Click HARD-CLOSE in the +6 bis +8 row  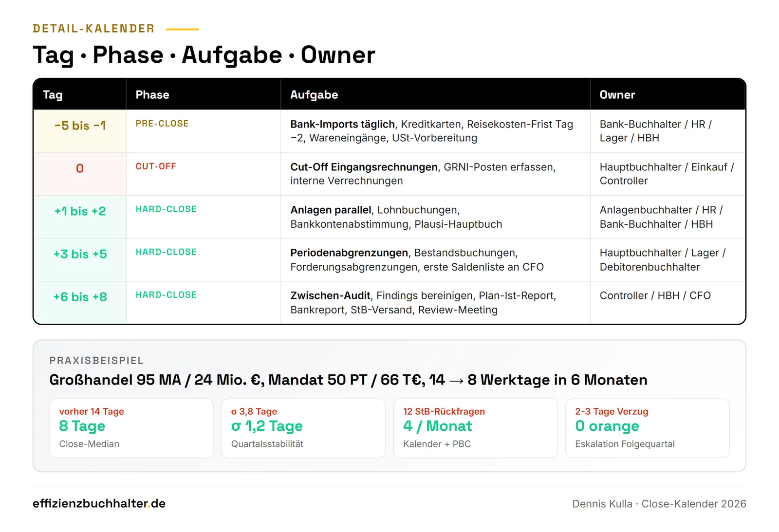166,295
